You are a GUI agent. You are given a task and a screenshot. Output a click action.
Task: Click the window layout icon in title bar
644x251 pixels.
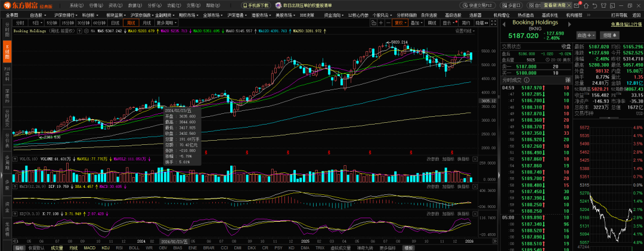[612, 5]
